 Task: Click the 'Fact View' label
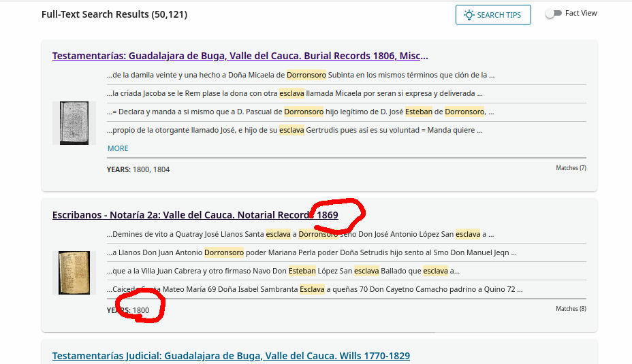(581, 14)
